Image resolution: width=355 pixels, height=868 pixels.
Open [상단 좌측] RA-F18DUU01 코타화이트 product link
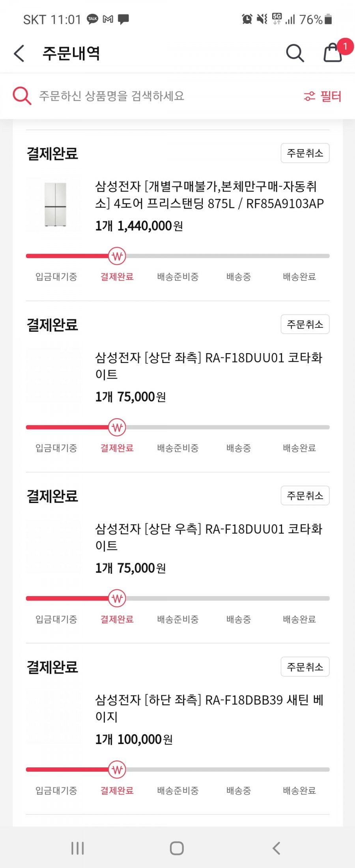209,366
